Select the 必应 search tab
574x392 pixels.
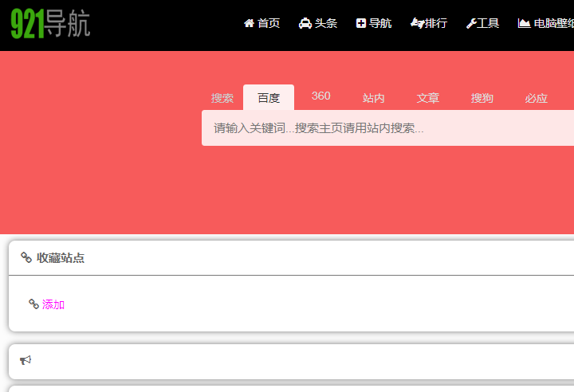point(536,98)
